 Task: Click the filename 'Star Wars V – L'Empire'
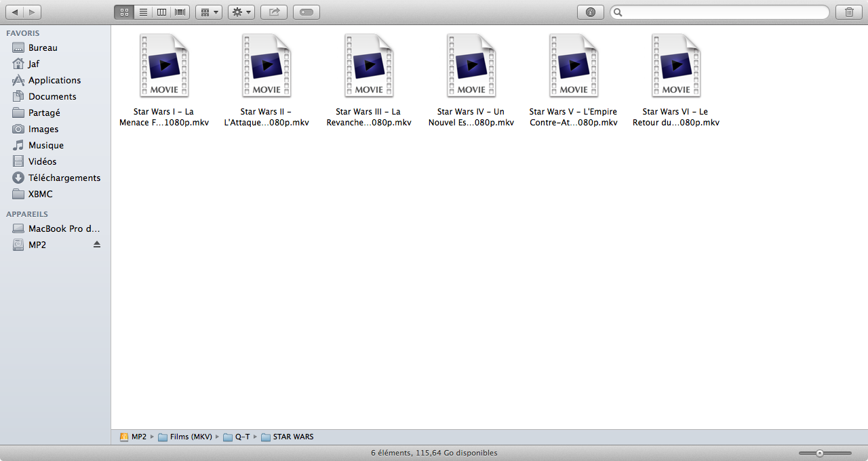[x=574, y=117]
